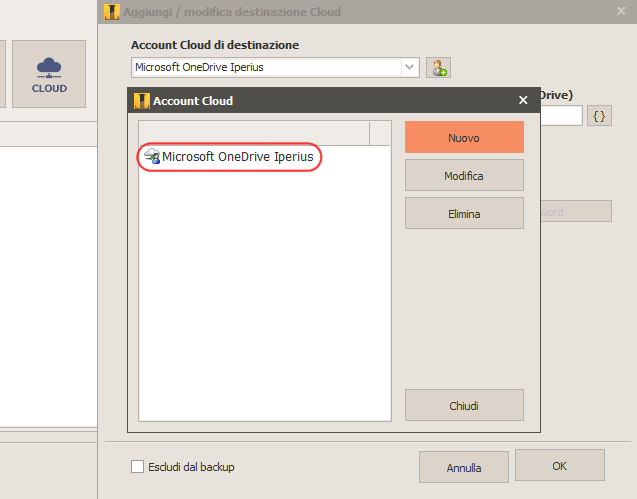This screenshot has height=499, width=637.
Task: Close dialog with Chiudi button
Action: coord(464,405)
